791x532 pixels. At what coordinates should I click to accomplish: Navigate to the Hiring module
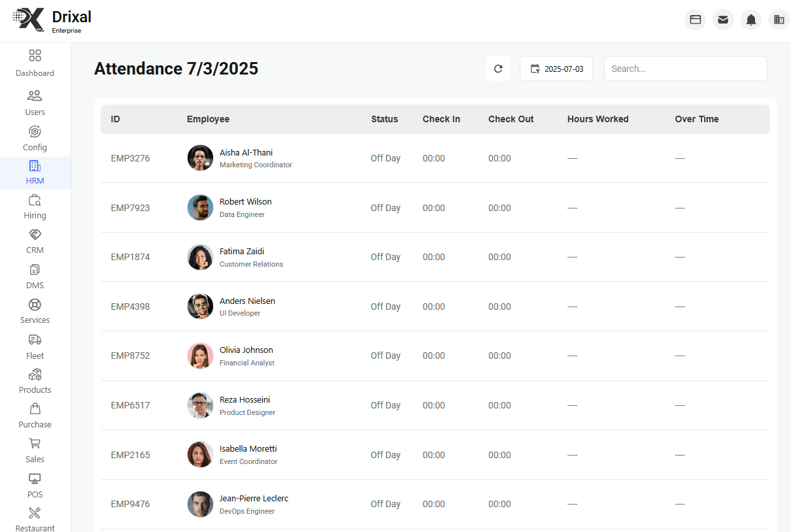tap(35, 207)
